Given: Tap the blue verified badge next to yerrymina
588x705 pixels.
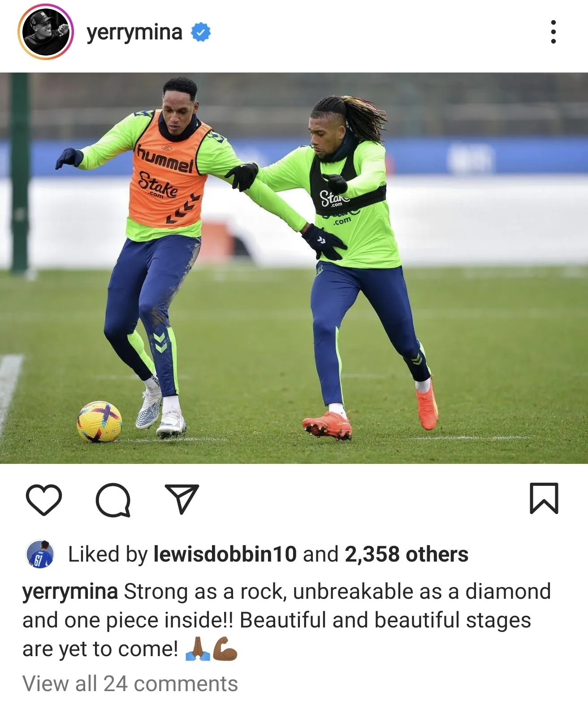Looking at the screenshot, I should (x=201, y=32).
